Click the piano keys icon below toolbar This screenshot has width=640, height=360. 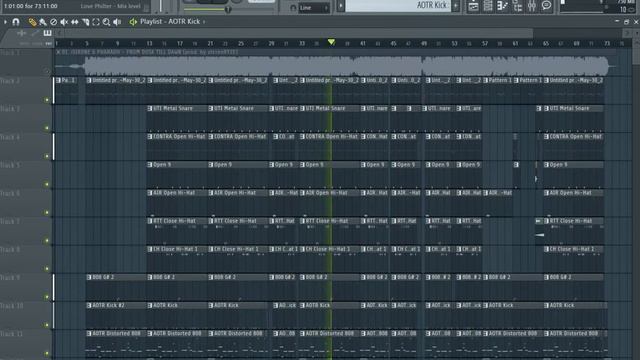click(48, 33)
